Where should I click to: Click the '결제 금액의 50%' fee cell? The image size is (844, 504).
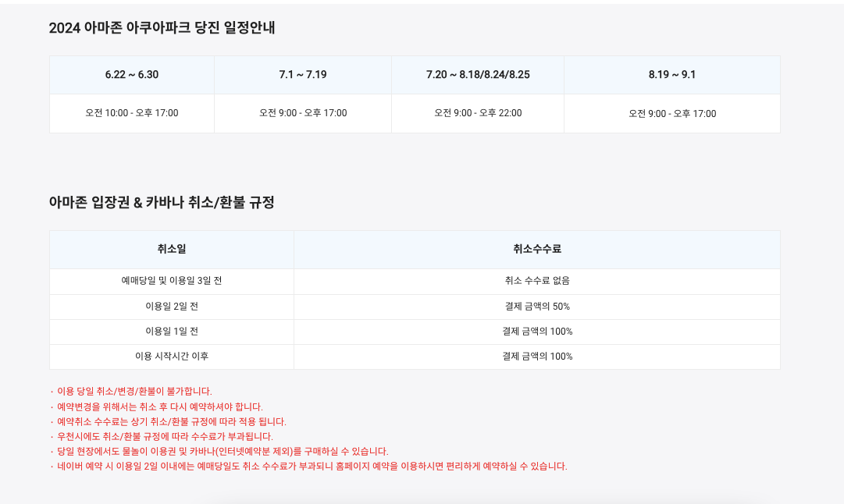536,307
